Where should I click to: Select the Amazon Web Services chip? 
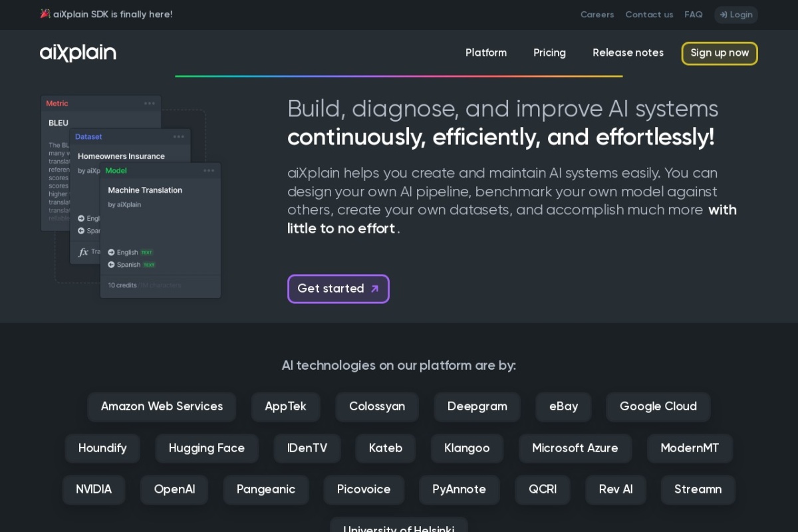pos(162,406)
